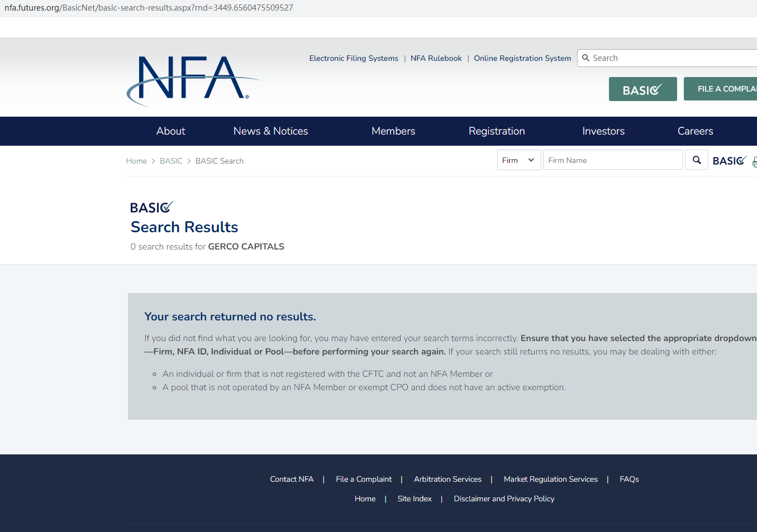The image size is (757, 532).
Task: Open the News & Notices menu
Action: tap(271, 131)
